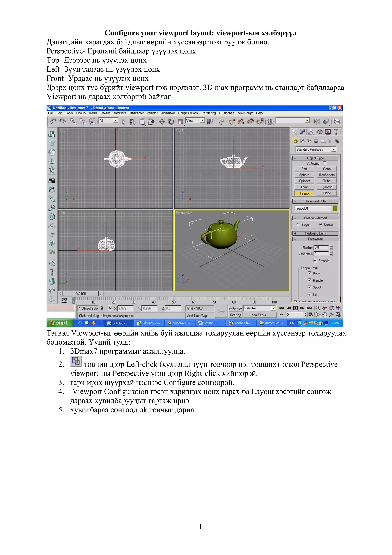Open the Rendering menu
The image size is (392, 555).
(x=208, y=113)
